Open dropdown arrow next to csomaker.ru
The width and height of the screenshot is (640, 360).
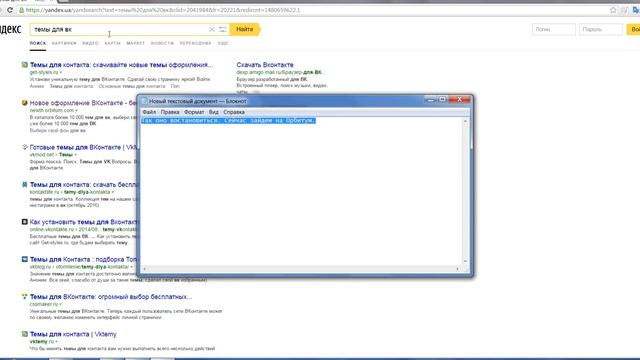point(60,304)
